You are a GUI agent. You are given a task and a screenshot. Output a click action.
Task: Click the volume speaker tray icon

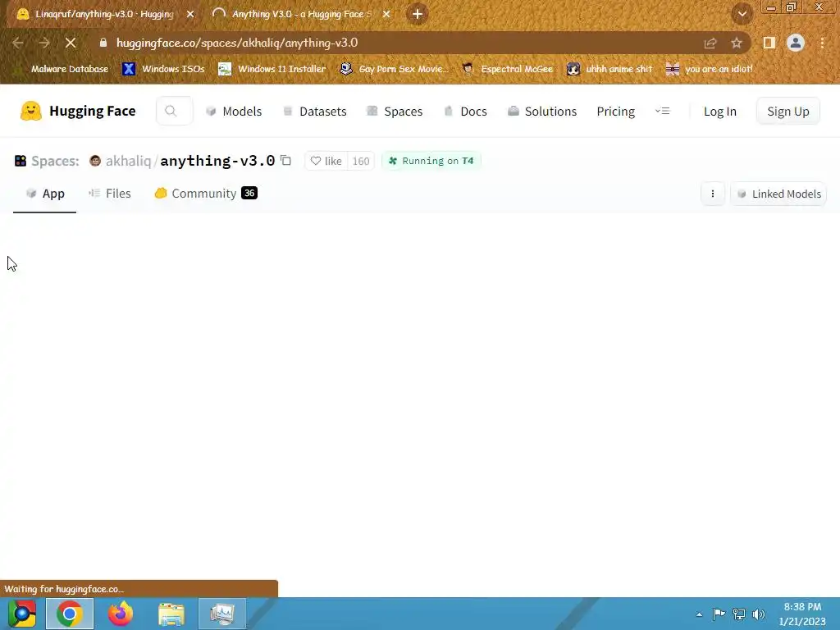(759, 614)
